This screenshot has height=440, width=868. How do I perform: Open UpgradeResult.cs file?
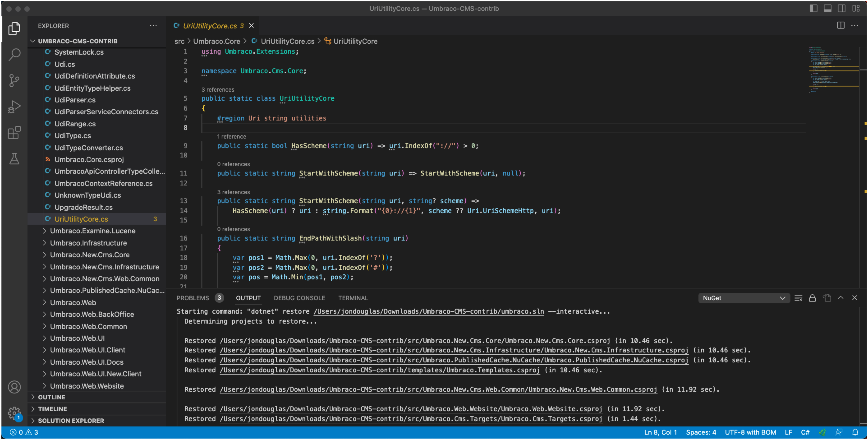(x=83, y=207)
